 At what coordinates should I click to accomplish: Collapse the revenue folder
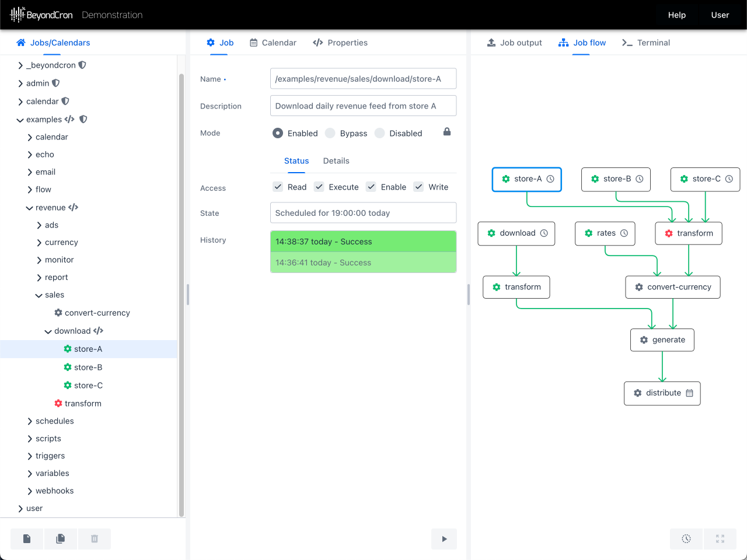pyautogui.click(x=30, y=208)
